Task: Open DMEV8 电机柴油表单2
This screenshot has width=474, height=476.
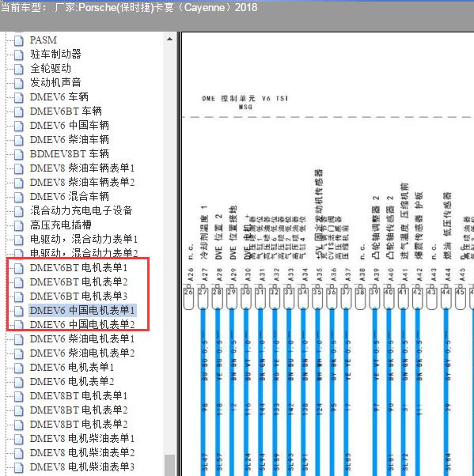Action: pyautogui.click(x=82, y=452)
